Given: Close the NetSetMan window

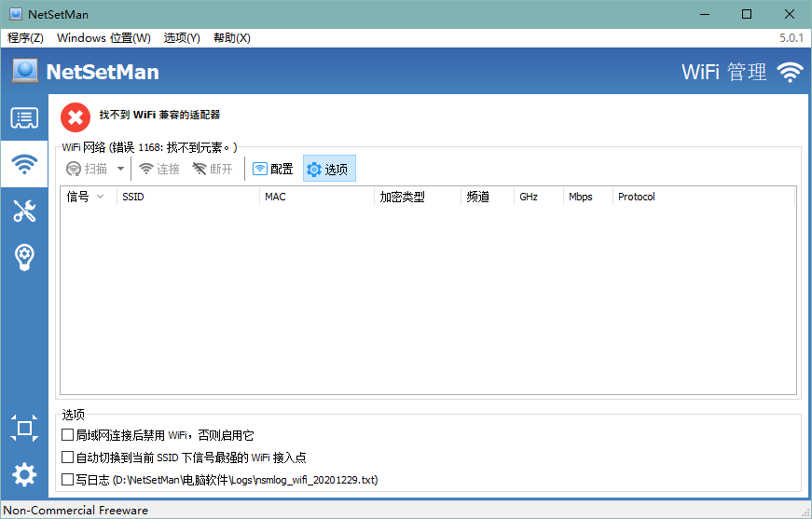Looking at the screenshot, I should point(790,14).
